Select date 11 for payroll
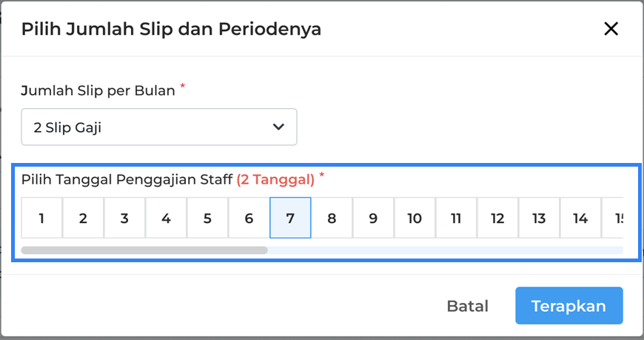The height and width of the screenshot is (340, 644). pyautogui.click(x=456, y=218)
